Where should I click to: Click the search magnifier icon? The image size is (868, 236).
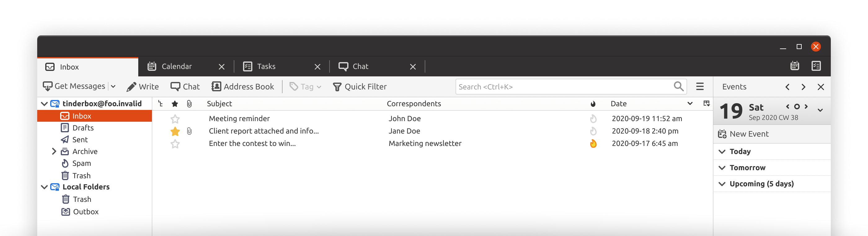679,86
